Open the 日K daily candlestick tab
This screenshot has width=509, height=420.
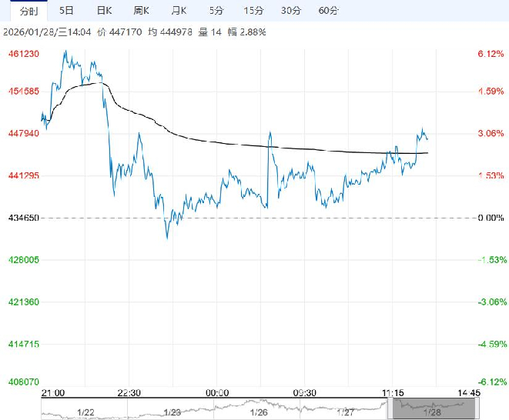coord(104,11)
